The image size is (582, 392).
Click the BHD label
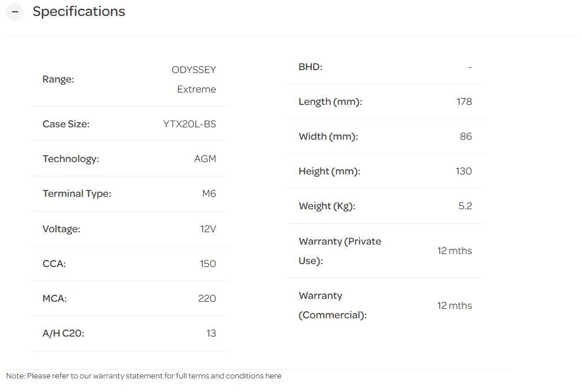[310, 67]
